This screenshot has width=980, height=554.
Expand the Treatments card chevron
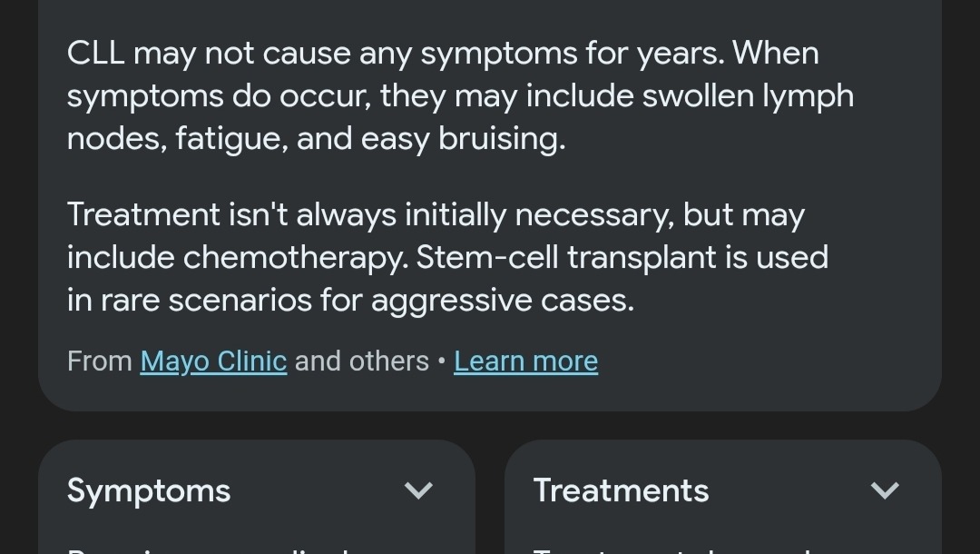pyautogui.click(x=885, y=490)
